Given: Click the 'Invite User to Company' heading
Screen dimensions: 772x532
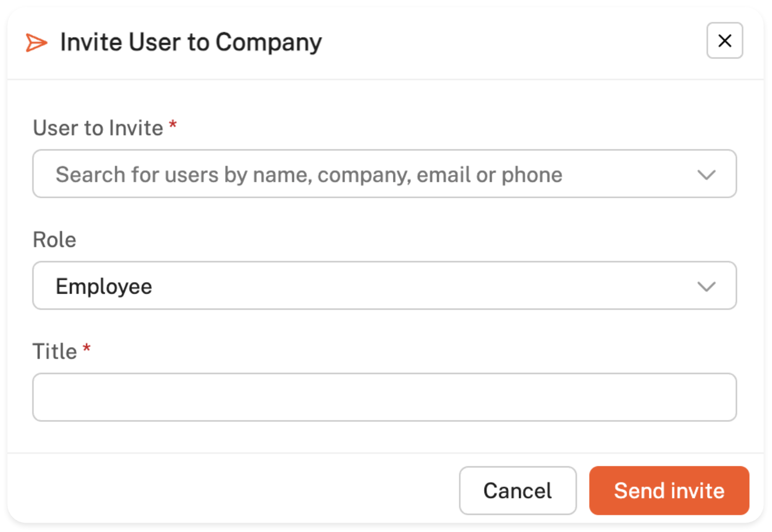Looking at the screenshot, I should (191, 42).
